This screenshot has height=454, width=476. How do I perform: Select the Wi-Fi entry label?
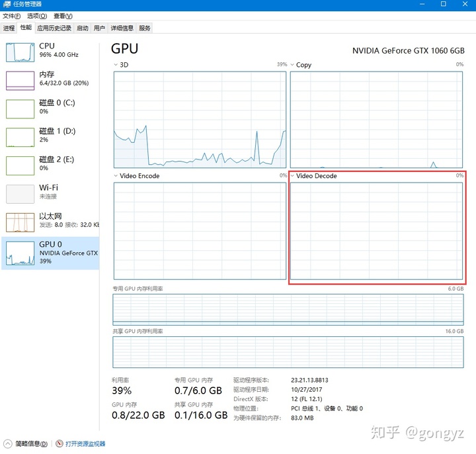48,187
